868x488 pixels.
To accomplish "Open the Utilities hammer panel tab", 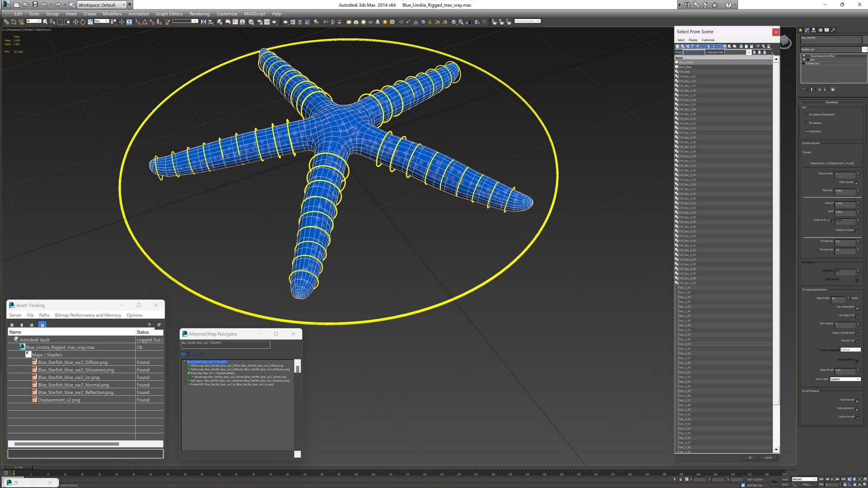I will pyautogui.click(x=833, y=30).
